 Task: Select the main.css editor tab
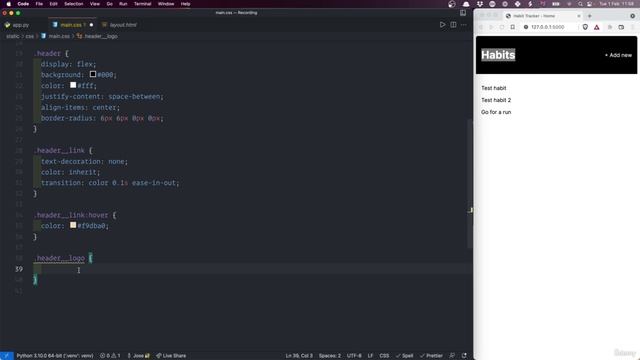[x=71, y=25]
